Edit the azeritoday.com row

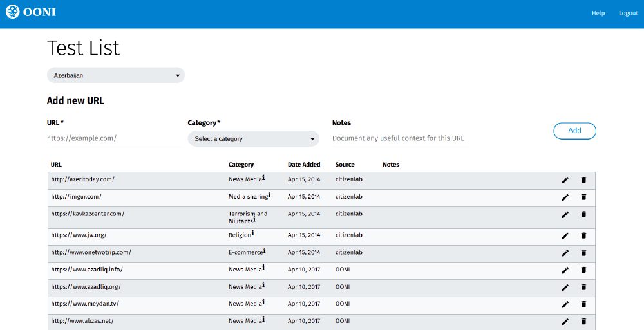click(x=565, y=181)
